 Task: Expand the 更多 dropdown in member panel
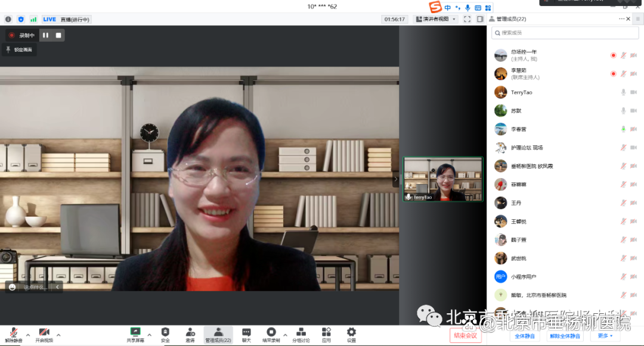tap(605, 336)
